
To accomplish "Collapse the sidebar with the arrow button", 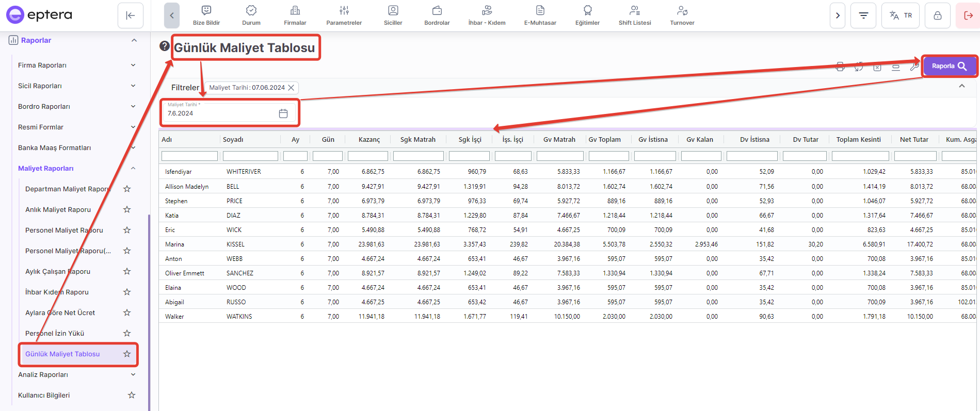I will click(x=131, y=15).
